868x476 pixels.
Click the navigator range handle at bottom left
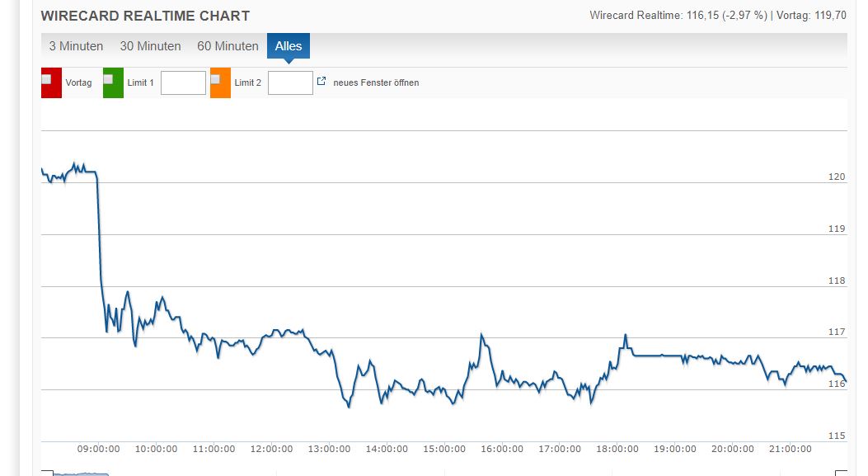pos(52,472)
